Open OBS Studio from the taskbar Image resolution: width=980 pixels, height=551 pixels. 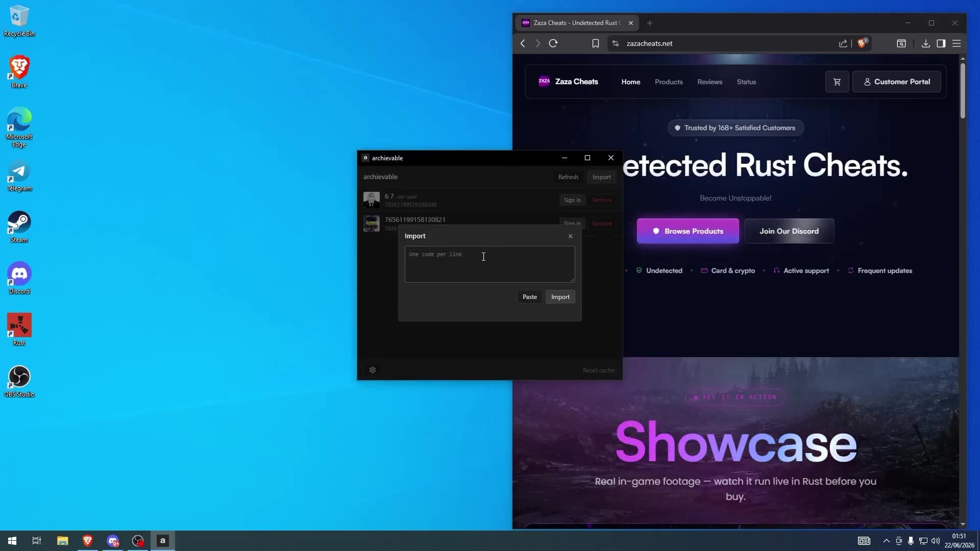point(138,541)
